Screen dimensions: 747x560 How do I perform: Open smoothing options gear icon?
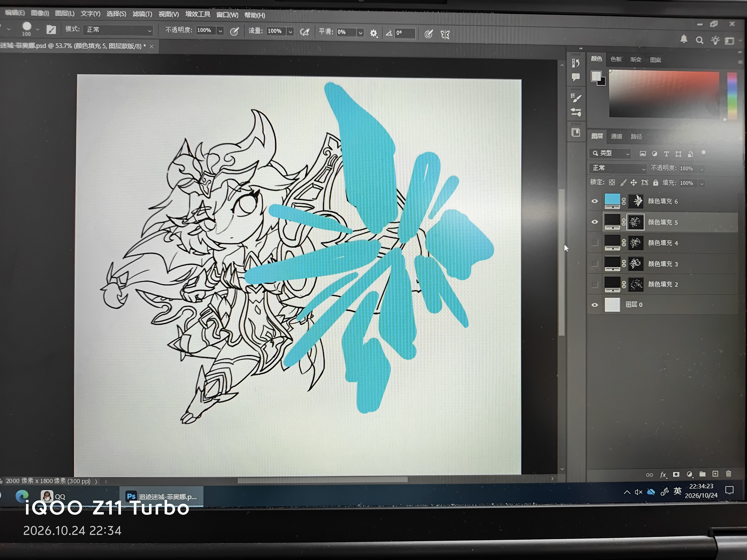(x=373, y=33)
